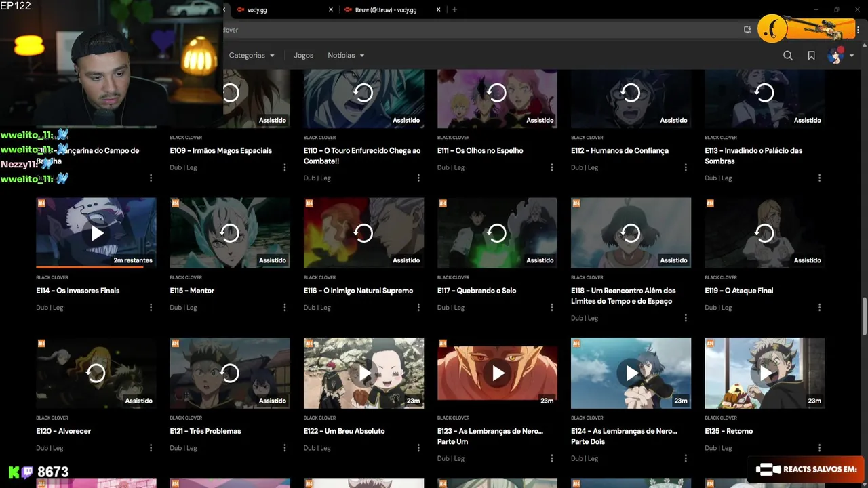The image size is (868, 488).
Task: Play E123 As Lembranças de Nero Parte Um
Action: click(x=497, y=373)
